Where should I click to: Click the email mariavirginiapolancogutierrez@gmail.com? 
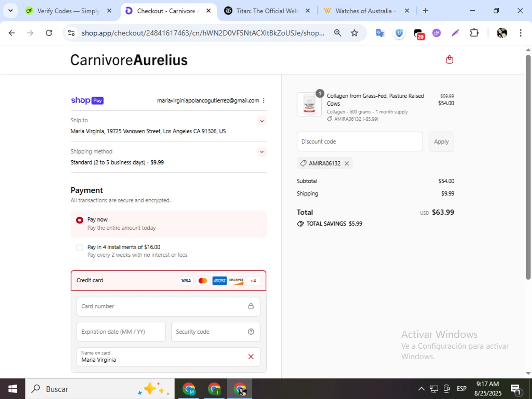[208, 101]
